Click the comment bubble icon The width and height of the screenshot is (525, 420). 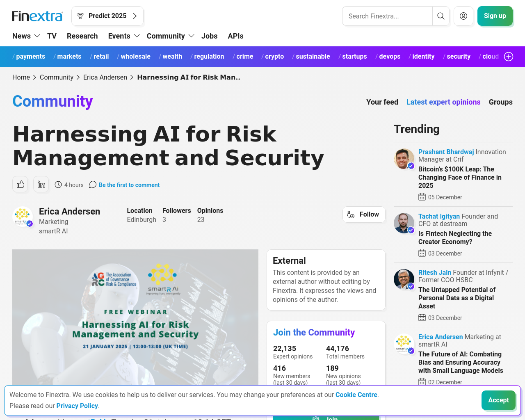(x=93, y=185)
